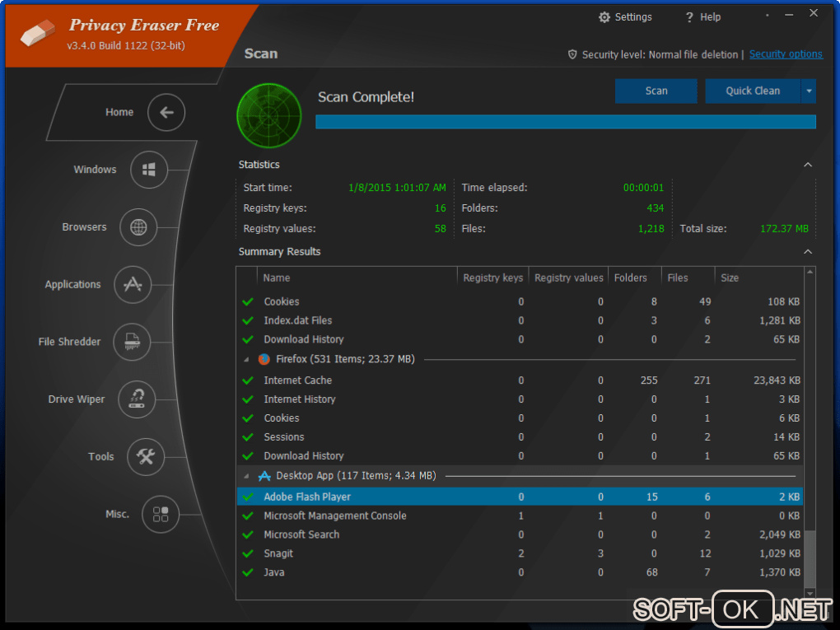Select the Tools menu label
The width and height of the screenshot is (840, 630).
101,456
